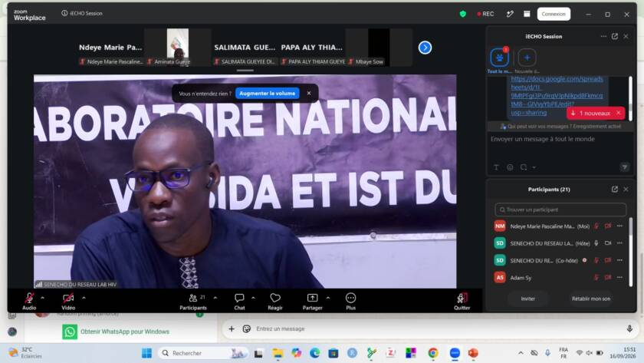Dismiss the '1 nouveaux' badge
The width and height of the screenshot is (644, 363).
(619, 113)
